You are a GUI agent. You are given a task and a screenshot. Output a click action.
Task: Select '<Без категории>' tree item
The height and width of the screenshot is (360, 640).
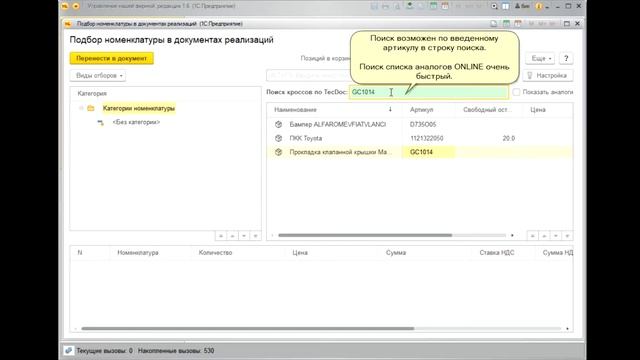point(136,122)
